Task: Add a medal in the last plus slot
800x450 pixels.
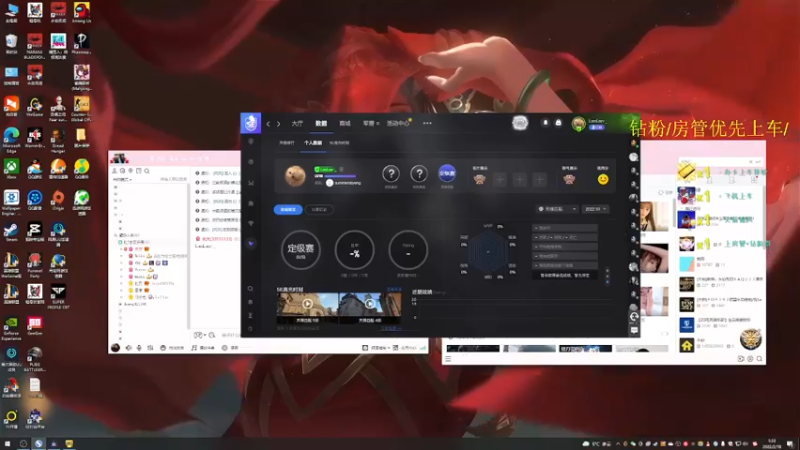Action: 539,180
